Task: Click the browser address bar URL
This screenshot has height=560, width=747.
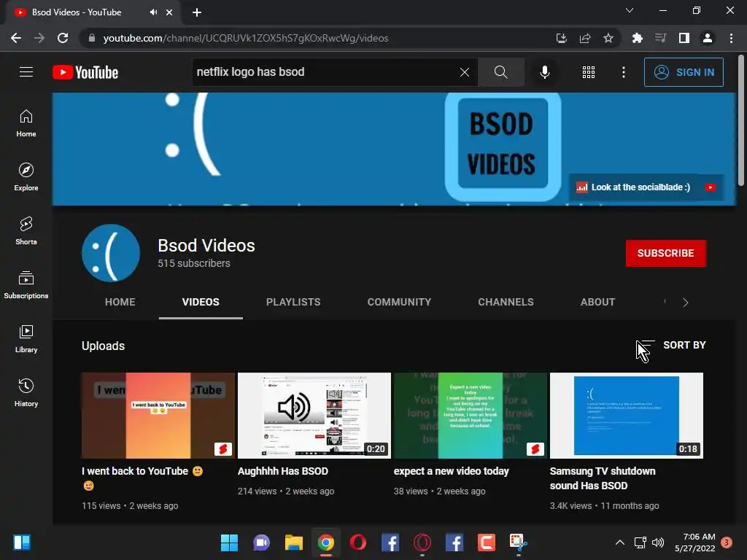Action: pyautogui.click(x=246, y=38)
